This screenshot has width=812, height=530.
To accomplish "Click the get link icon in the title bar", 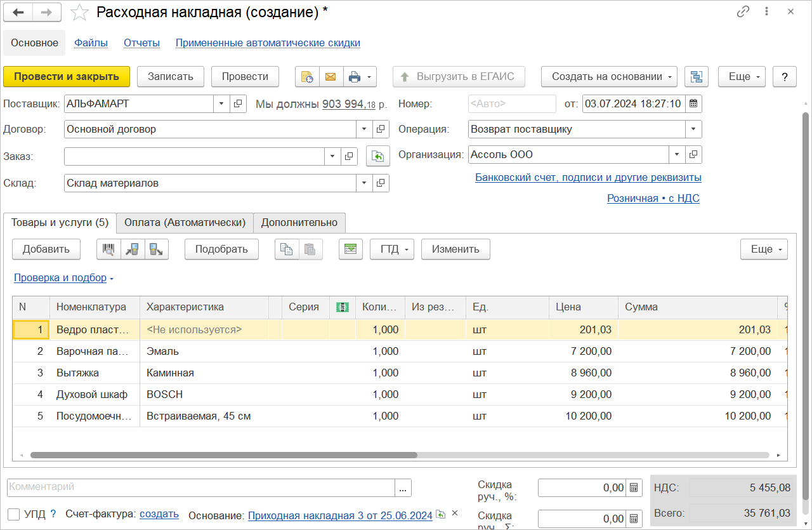I will [x=743, y=11].
